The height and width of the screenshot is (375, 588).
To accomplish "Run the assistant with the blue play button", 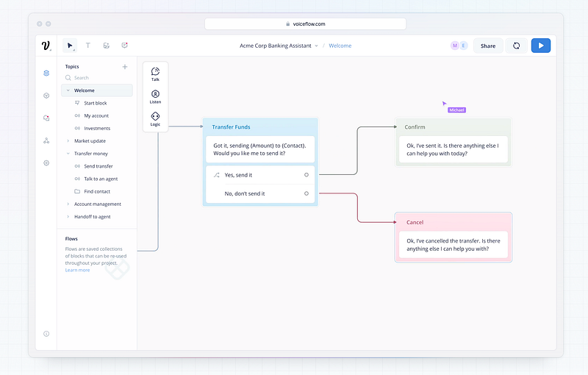I will coord(541,46).
